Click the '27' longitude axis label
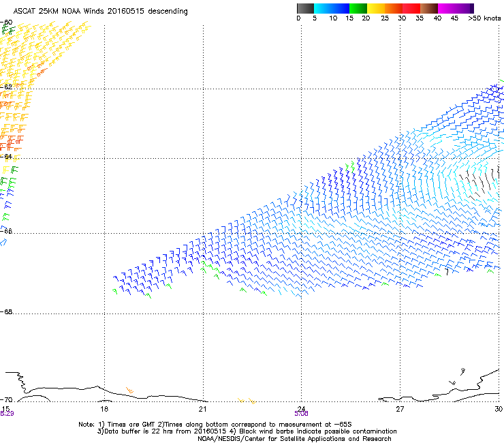 (x=400, y=409)
